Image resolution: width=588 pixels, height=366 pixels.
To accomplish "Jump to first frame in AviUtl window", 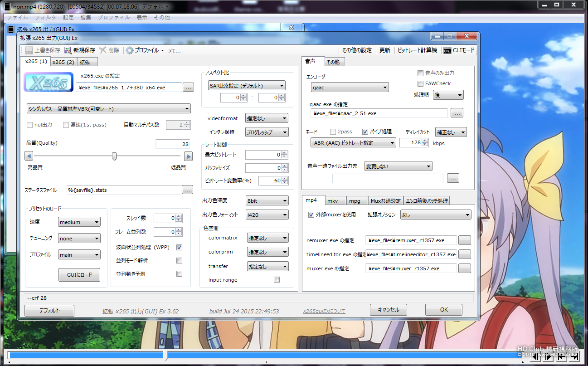I will [561, 356].
